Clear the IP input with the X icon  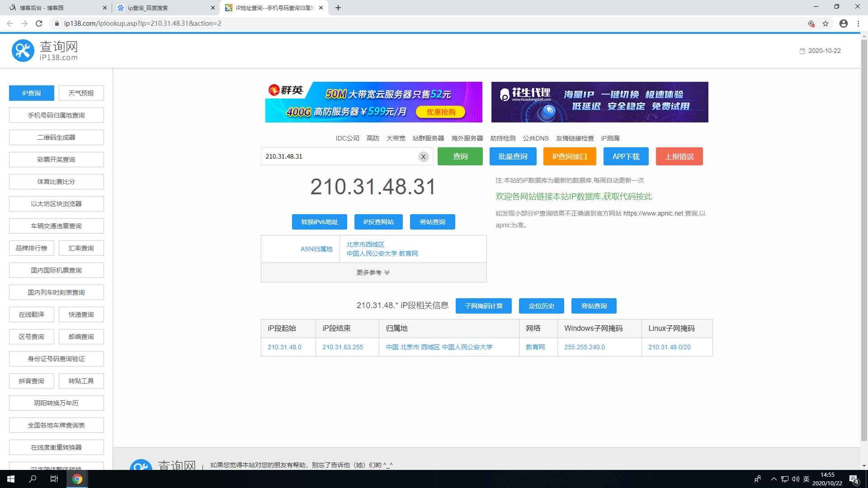click(423, 157)
